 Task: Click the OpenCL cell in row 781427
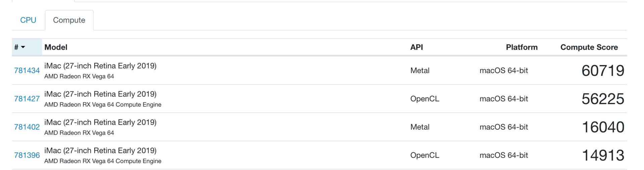pyautogui.click(x=424, y=99)
